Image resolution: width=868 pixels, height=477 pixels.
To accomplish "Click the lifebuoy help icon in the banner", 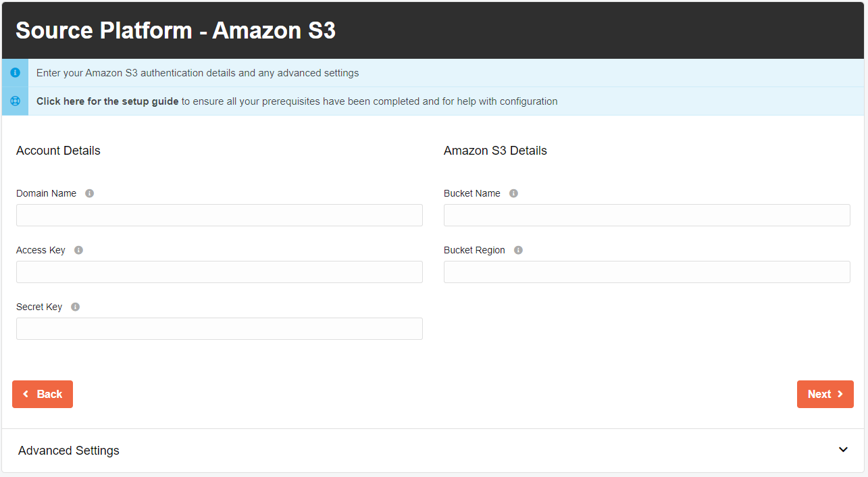I will point(16,101).
